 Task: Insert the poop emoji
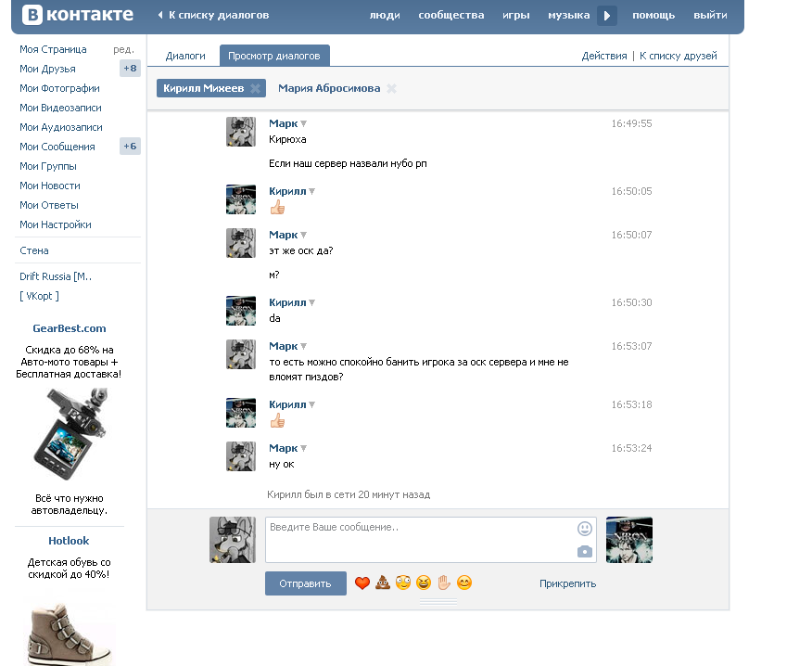pyautogui.click(x=383, y=583)
